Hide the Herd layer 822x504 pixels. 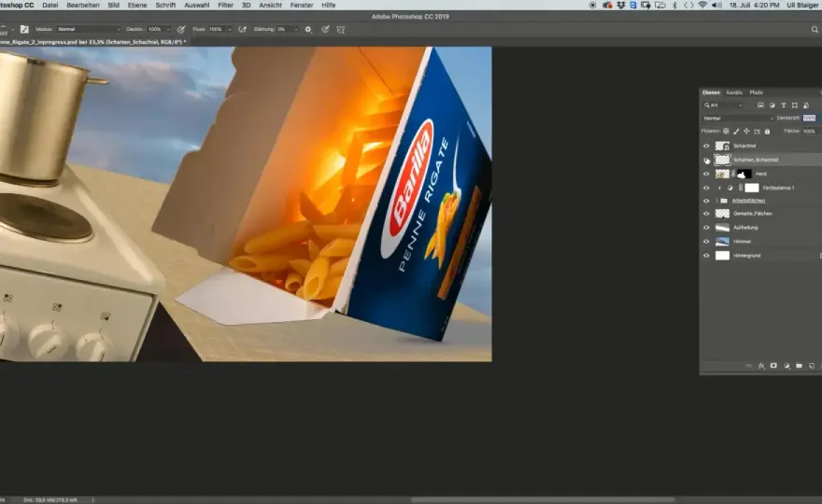coord(706,174)
